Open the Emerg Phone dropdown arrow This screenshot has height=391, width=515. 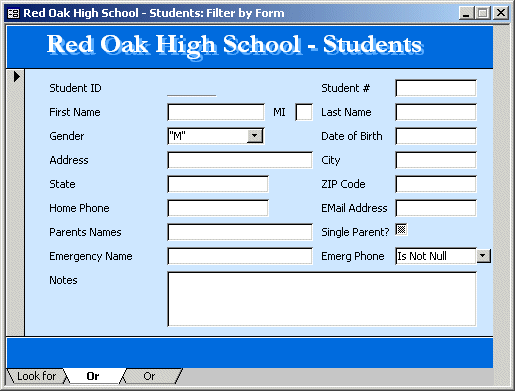pos(483,256)
